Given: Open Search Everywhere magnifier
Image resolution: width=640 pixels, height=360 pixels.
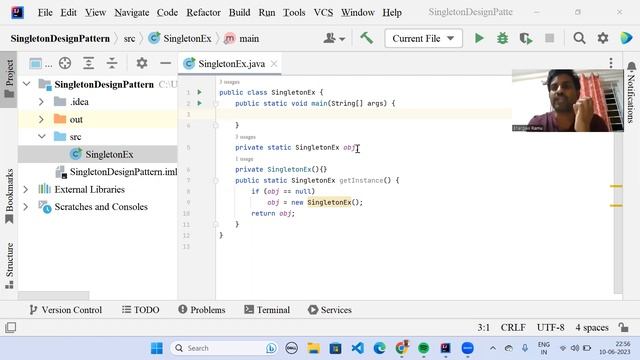Looking at the screenshot, I should 579,38.
